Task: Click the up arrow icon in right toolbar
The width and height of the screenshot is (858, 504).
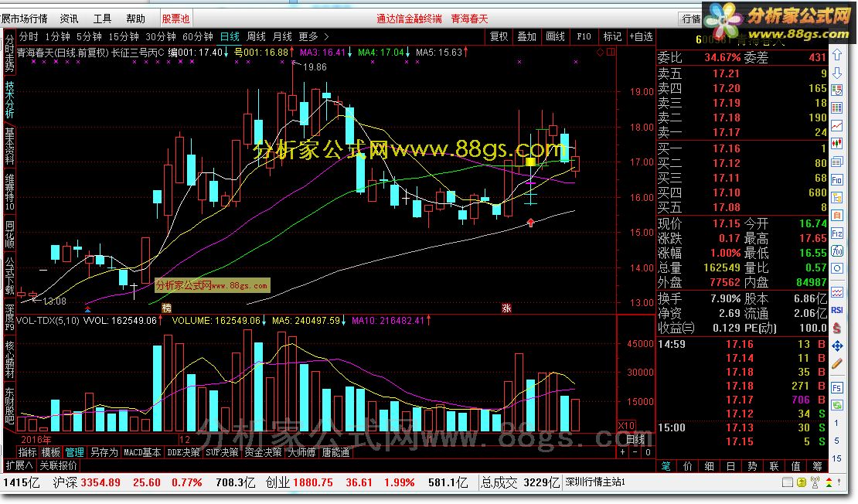Action: coord(836,55)
